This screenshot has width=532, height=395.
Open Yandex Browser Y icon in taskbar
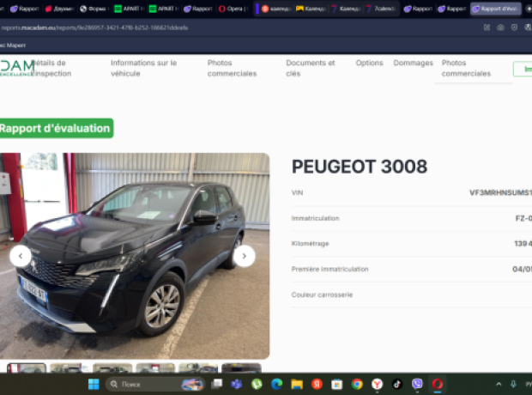pos(377,384)
